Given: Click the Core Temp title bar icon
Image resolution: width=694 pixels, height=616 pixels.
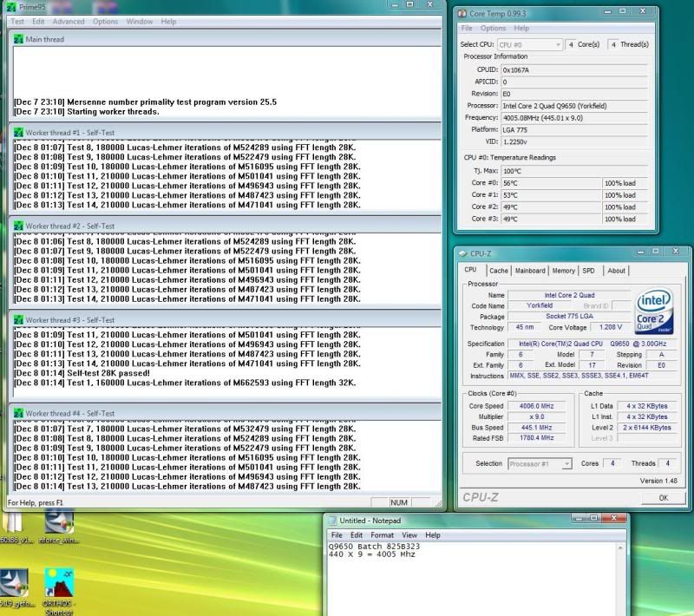Looking at the screenshot, I should pos(462,13).
